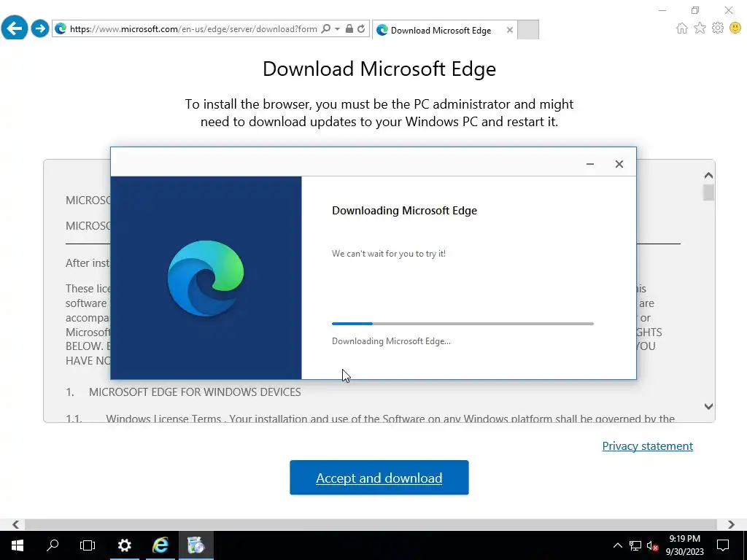The image size is (747, 560).
Task: Open the network icon in system tray
Action: point(635,545)
